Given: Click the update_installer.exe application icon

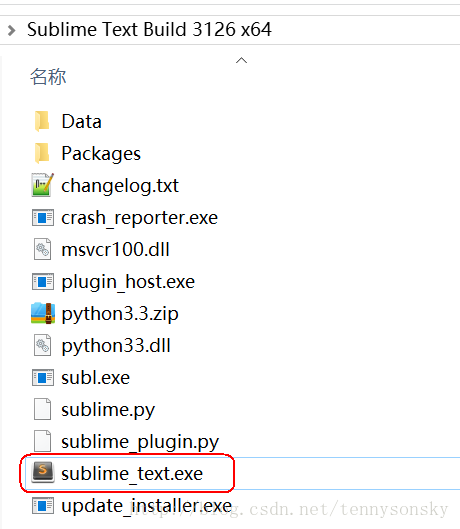Looking at the screenshot, I should [x=43, y=505].
